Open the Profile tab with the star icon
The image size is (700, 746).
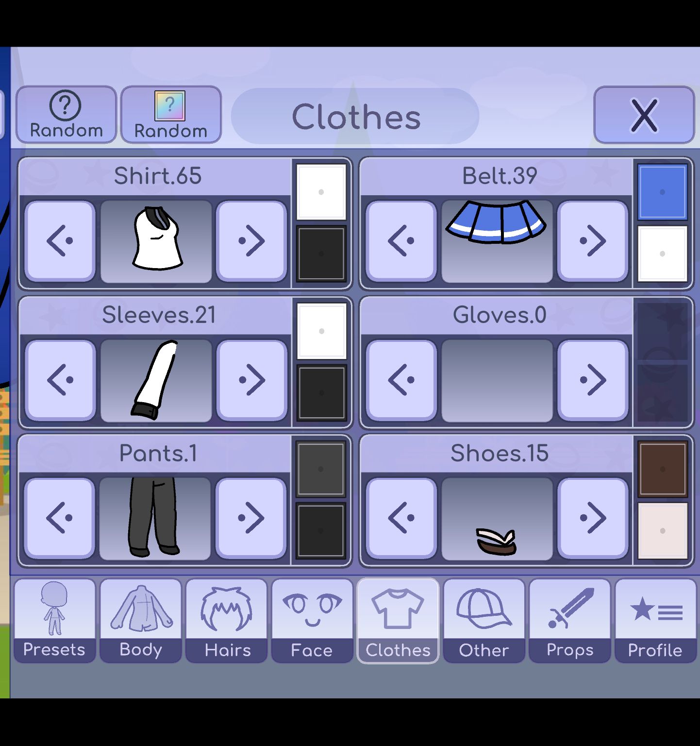pyautogui.click(x=656, y=621)
